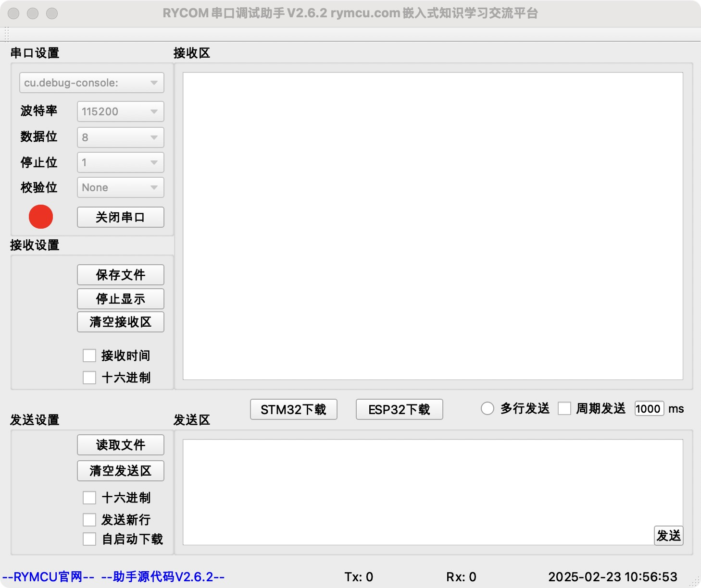The width and height of the screenshot is (701, 588).
Task: Click the date and time in status bar
Action: (613, 577)
